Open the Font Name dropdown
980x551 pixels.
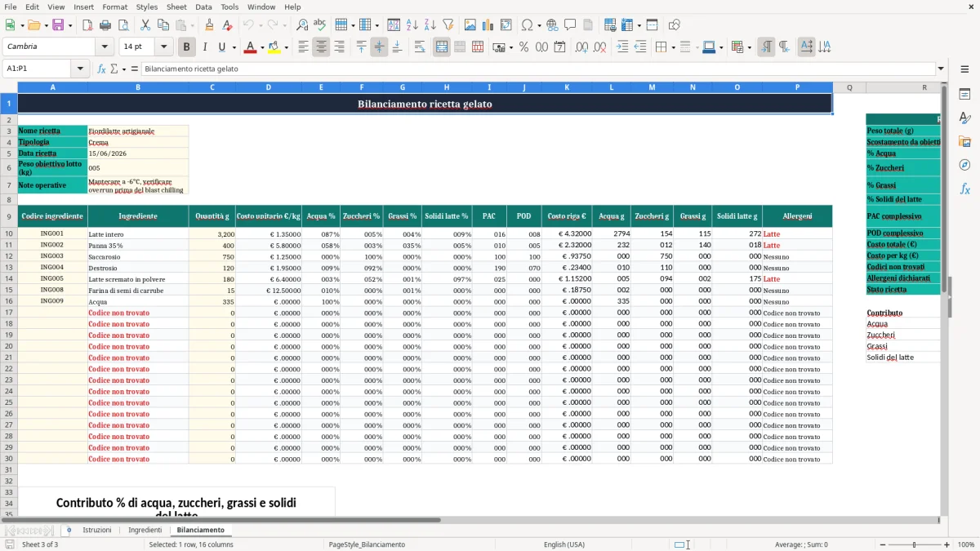pos(105,47)
